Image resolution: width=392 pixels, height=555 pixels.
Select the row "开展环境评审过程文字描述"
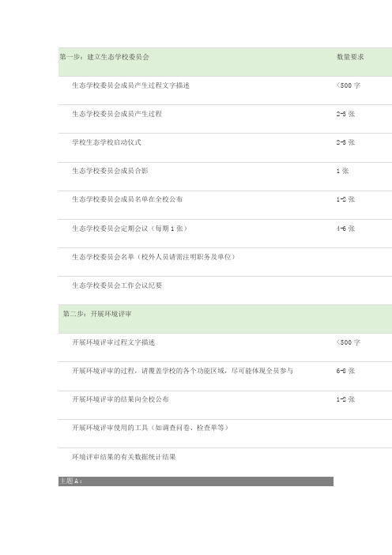tap(113, 342)
